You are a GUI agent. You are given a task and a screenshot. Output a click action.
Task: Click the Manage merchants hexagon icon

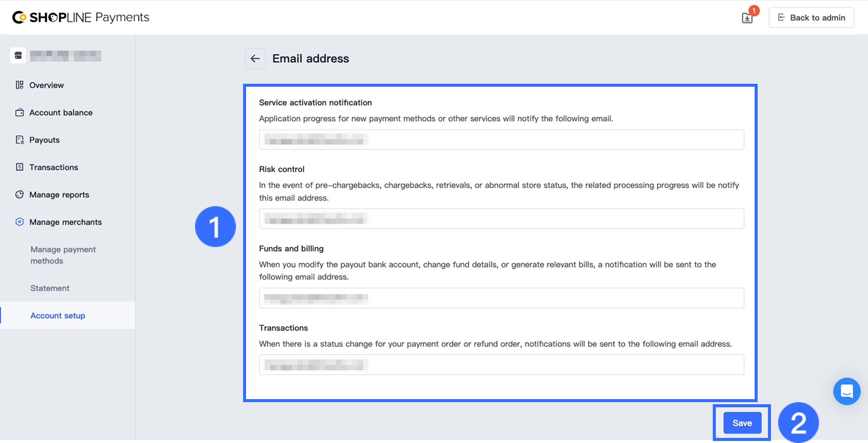tap(19, 222)
